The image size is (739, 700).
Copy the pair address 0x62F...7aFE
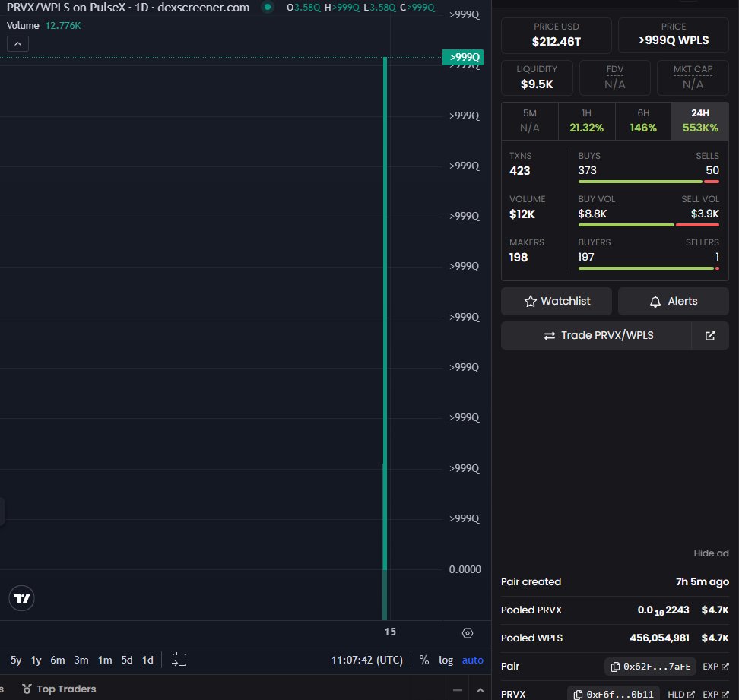click(650, 667)
